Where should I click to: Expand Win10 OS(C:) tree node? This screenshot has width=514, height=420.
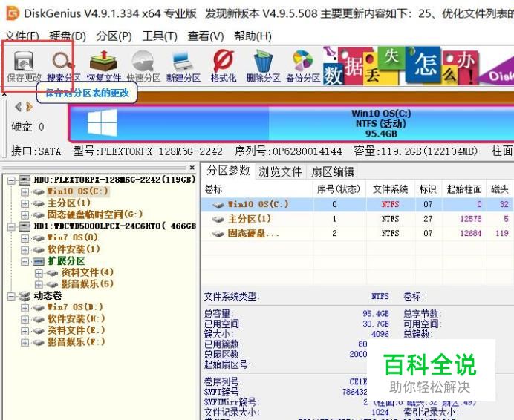[25, 191]
